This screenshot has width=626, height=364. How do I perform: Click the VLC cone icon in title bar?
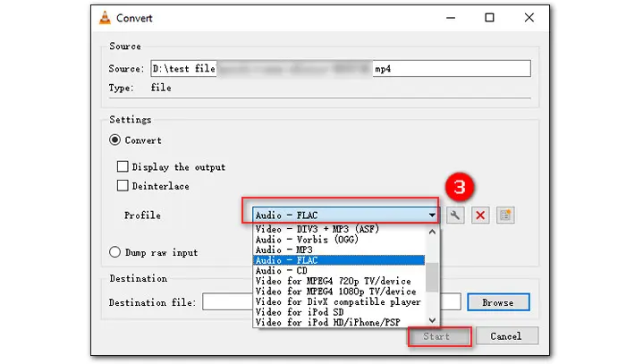point(105,18)
